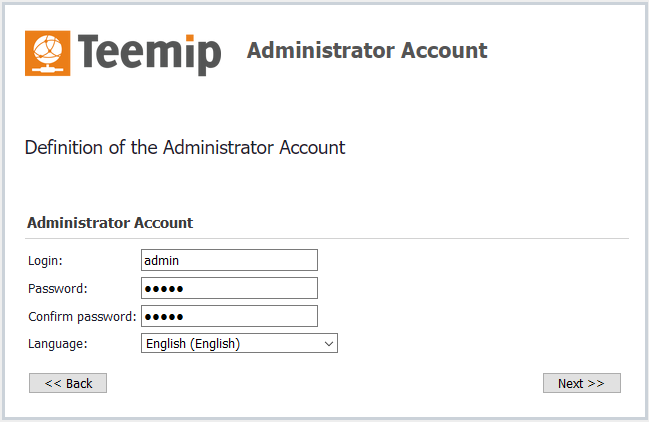649x422 pixels.
Task: Proceed with the 'Next >>' button
Action: coord(581,383)
